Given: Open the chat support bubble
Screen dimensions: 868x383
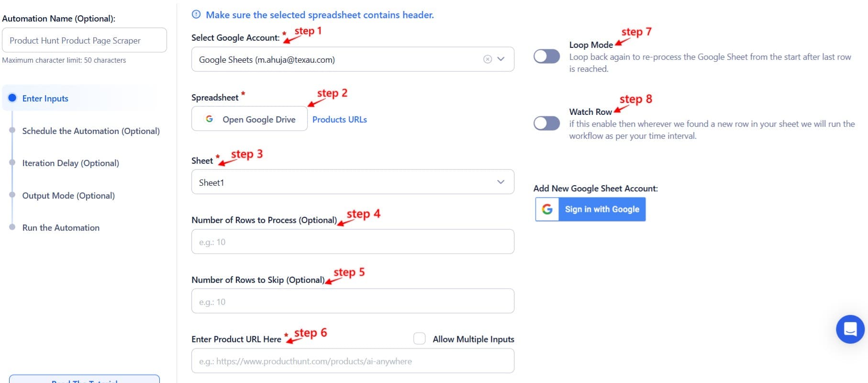Looking at the screenshot, I should coord(850,329).
